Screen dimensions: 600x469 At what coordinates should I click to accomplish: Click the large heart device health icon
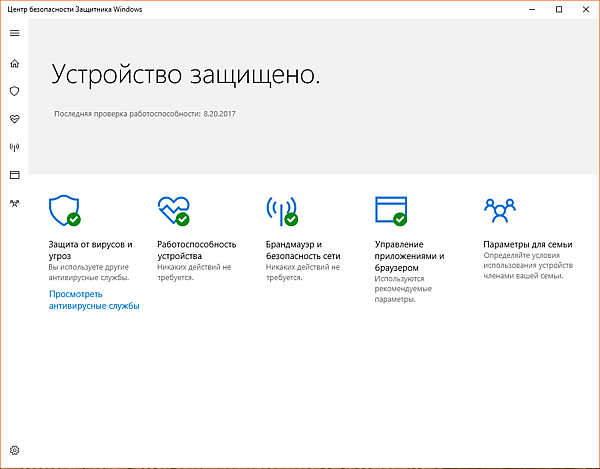click(x=173, y=210)
